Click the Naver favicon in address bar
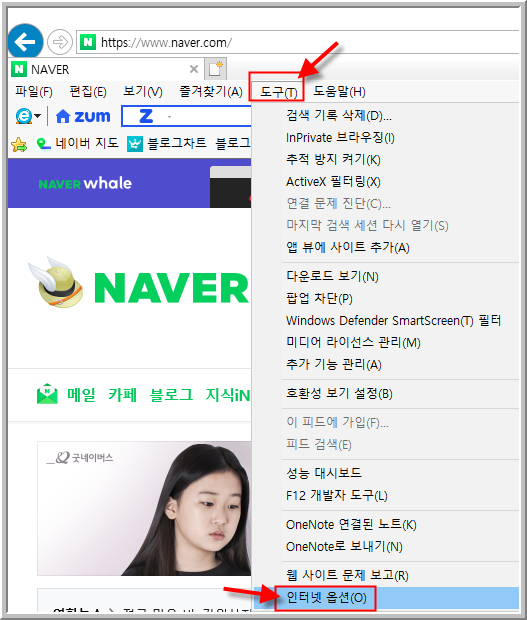The height and width of the screenshot is (620, 527). (x=88, y=42)
